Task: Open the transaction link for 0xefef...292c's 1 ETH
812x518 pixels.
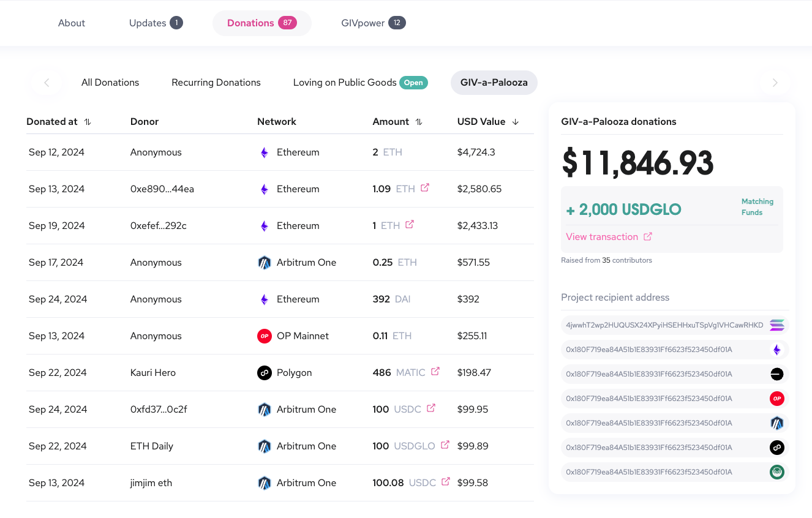Action: click(410, 225)
